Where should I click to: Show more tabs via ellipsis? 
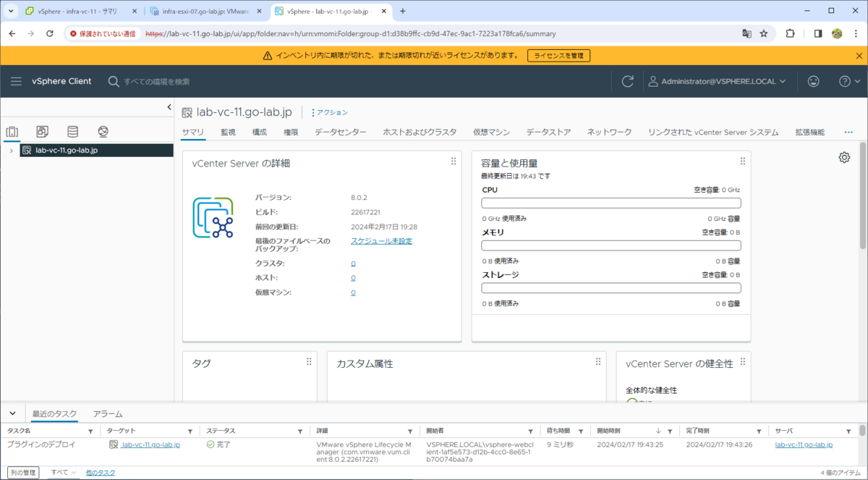point(848,132)
